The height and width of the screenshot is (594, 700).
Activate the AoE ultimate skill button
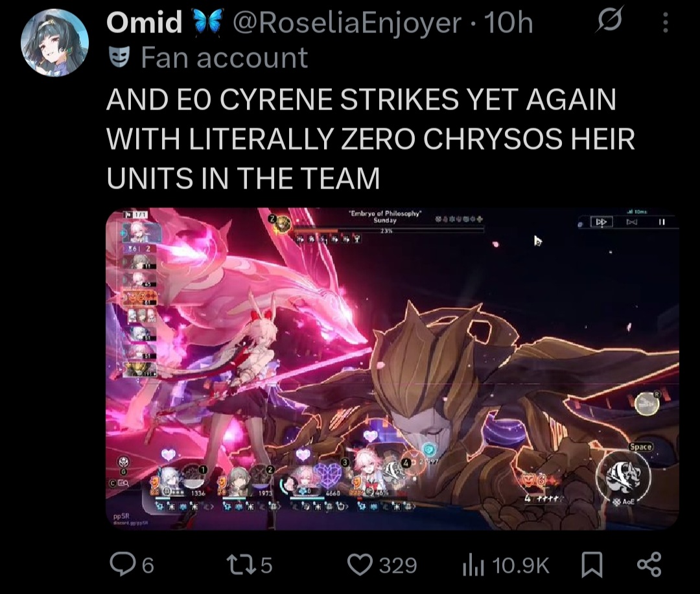click(624, 476)
